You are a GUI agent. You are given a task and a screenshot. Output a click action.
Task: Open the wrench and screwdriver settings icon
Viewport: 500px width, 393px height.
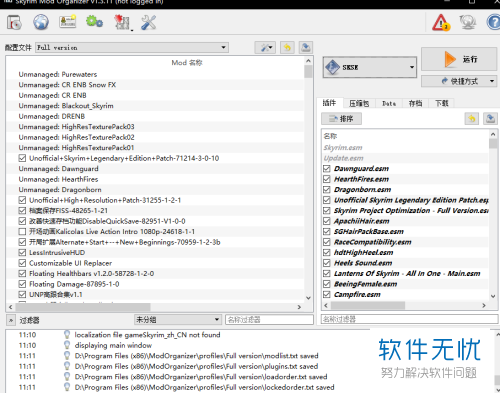[148, 23]
